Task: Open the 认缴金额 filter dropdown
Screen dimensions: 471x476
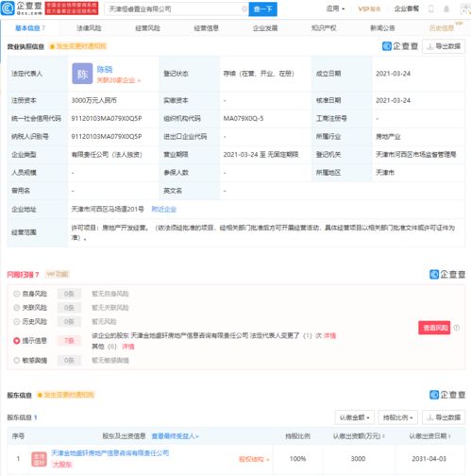Action: tap(354, 417)
